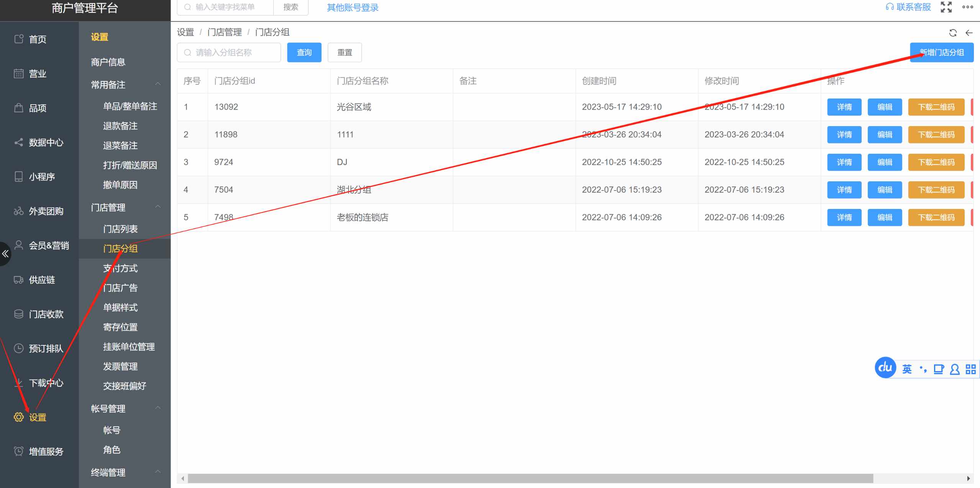Screen dimensions: 980x488
Task: Switch input language via 英 icon
Action: [907, 369]
